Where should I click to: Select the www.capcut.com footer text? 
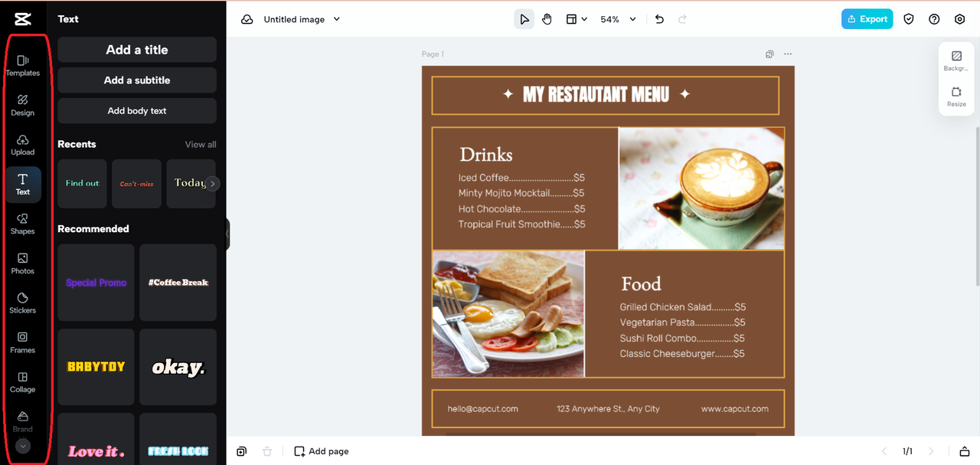coord(735,409)
